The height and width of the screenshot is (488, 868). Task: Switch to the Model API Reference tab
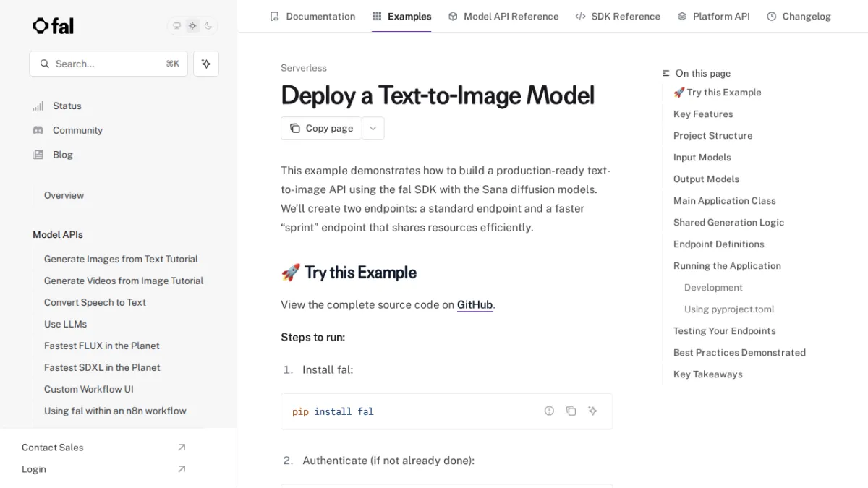pos(503,16)
